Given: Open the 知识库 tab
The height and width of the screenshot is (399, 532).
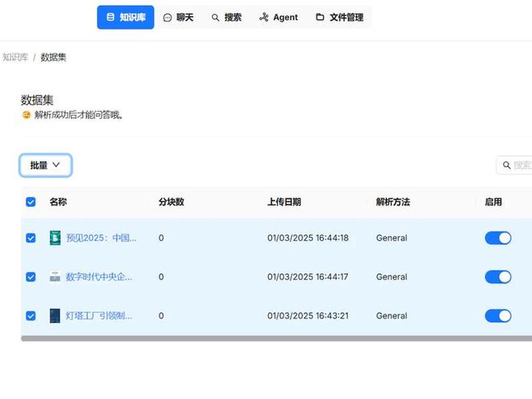Looking at the screenshot, I should tap(126, 17).
